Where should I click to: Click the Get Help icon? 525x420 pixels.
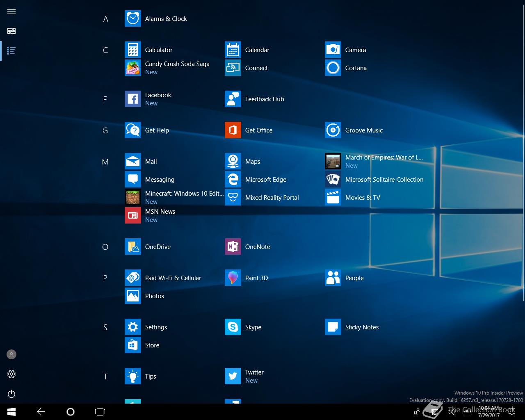tap(133, 130)
